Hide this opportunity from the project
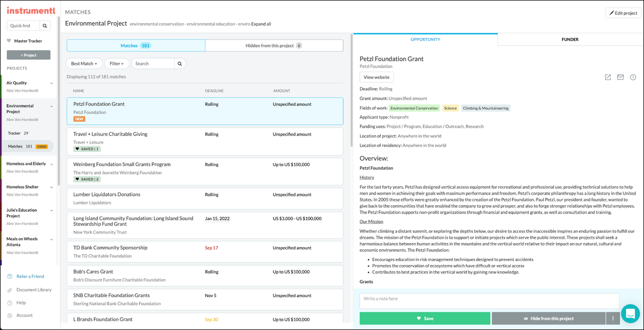The height and width of the screenshot is (330, 644). 549,318
